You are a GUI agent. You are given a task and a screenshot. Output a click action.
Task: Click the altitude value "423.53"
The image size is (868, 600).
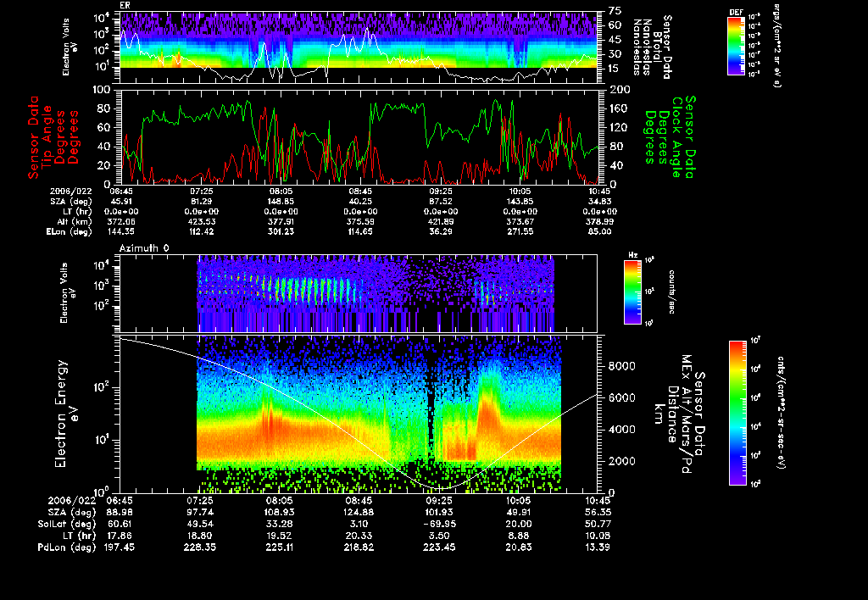coord(201,221)
